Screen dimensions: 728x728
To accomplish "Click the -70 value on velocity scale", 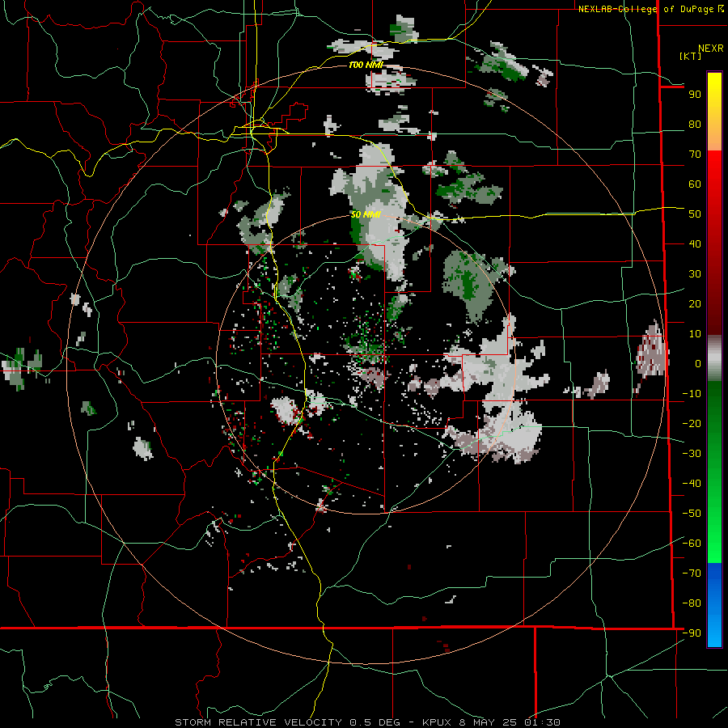I will (x=692, y=574).
